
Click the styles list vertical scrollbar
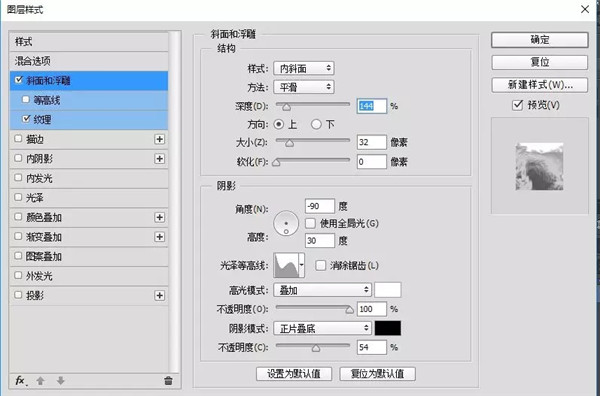coord(174,202)
